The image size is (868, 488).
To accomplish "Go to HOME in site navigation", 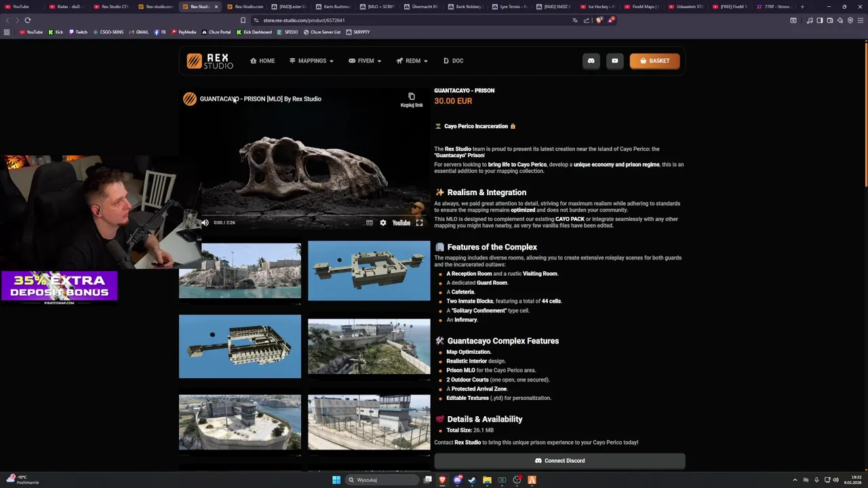I will coord(262,61).
